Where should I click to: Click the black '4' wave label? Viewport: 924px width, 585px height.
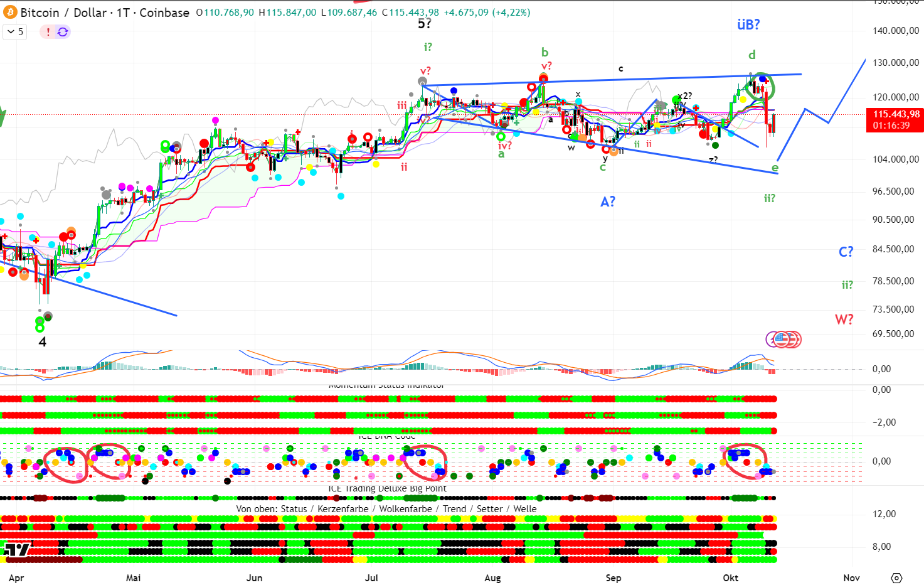click(43, 342)
